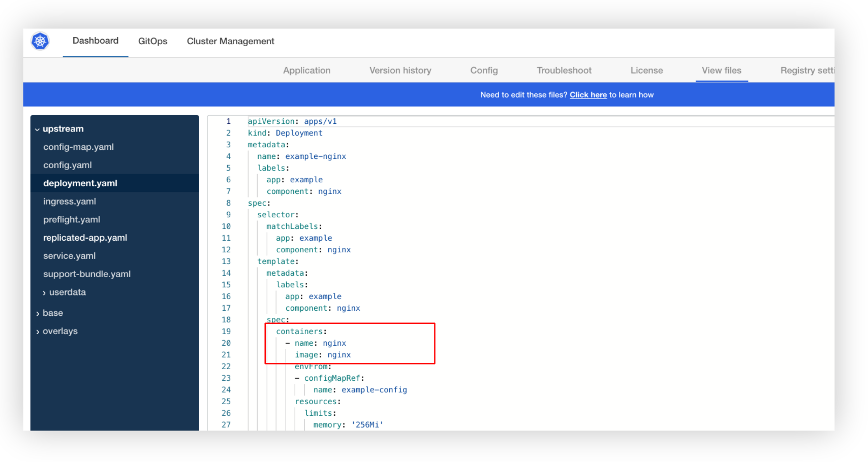Open config.yaml from upstream folder
This screenshot has height=462, width=868.
(68, 165)
